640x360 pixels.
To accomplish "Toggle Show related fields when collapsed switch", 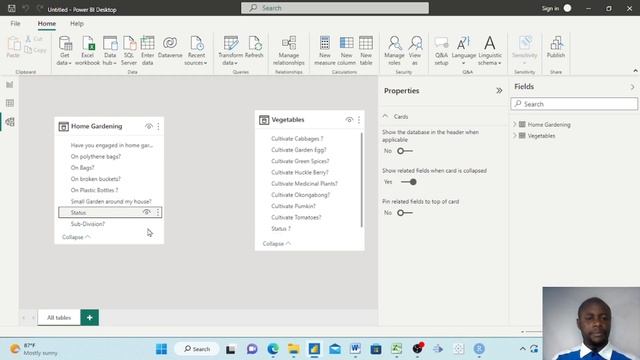I will coord(409,182).
